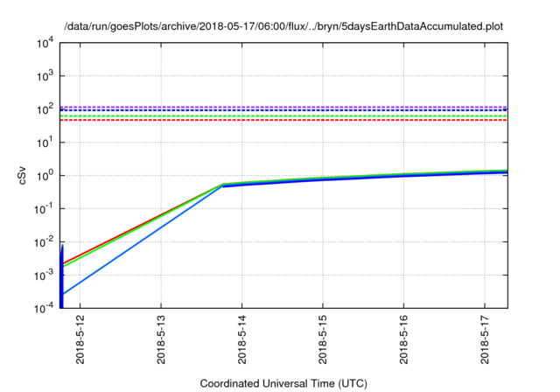This screenshot has height=392, width=560.
Task: Select the 2018-5-15 date tick label
Action: [x=323, y=339]
